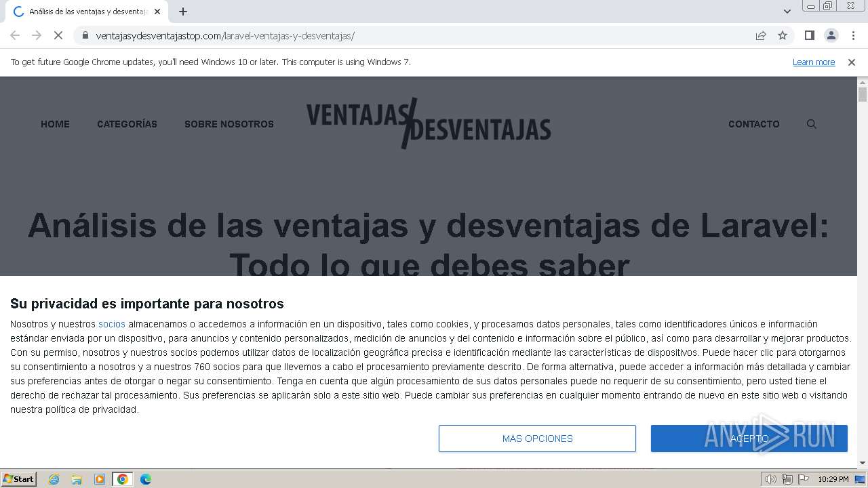The width and height of the screenshot is (868, 488).
Task: Open Action Center flag tray icon
Action: [x=803, y=479]
